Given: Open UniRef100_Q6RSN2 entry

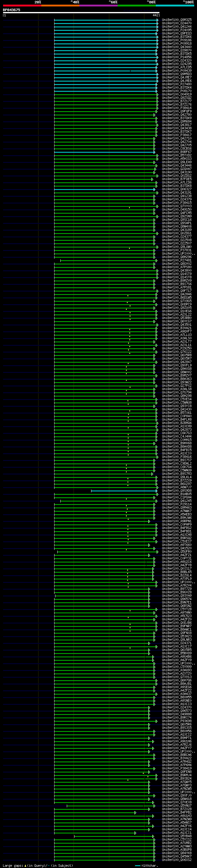Looking at the screenshot, I should point(177,606).
